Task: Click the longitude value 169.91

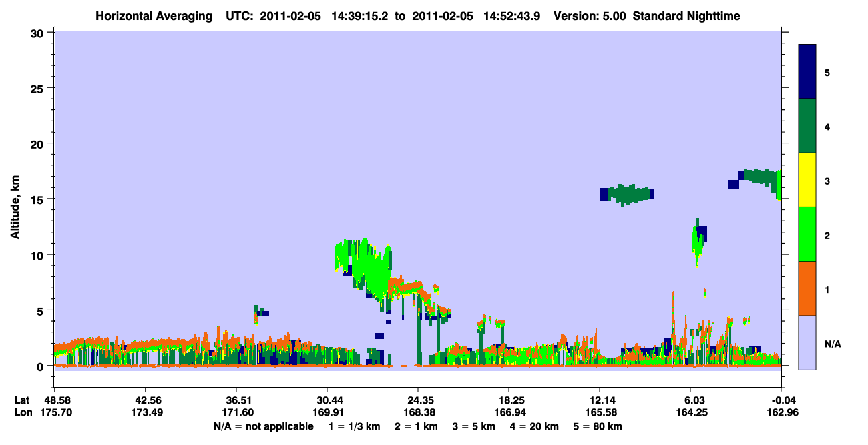Action: point(327,412)
